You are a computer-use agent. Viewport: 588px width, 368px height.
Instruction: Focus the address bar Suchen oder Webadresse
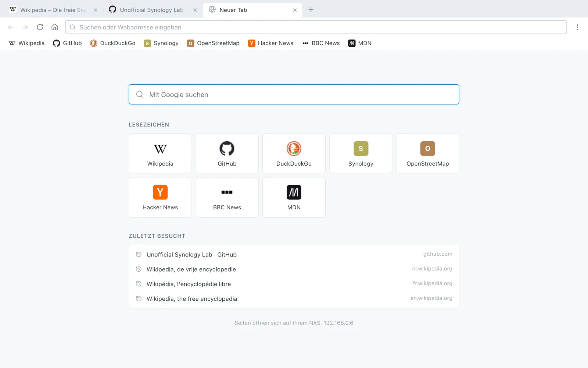coord(316,27)
